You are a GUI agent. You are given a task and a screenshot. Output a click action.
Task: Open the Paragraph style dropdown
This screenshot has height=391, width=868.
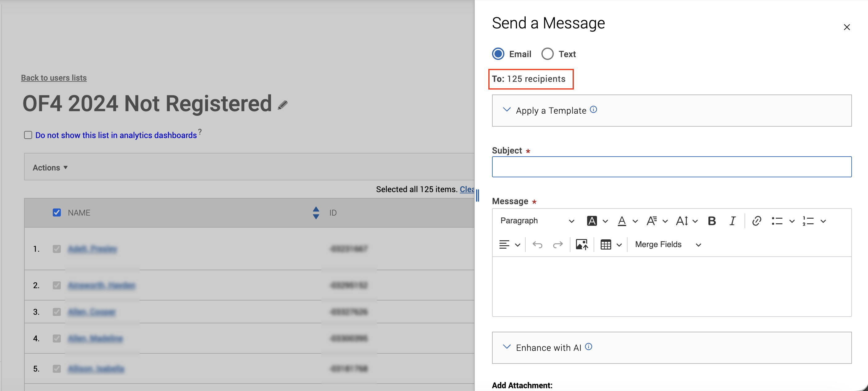[x=537, y=221]
